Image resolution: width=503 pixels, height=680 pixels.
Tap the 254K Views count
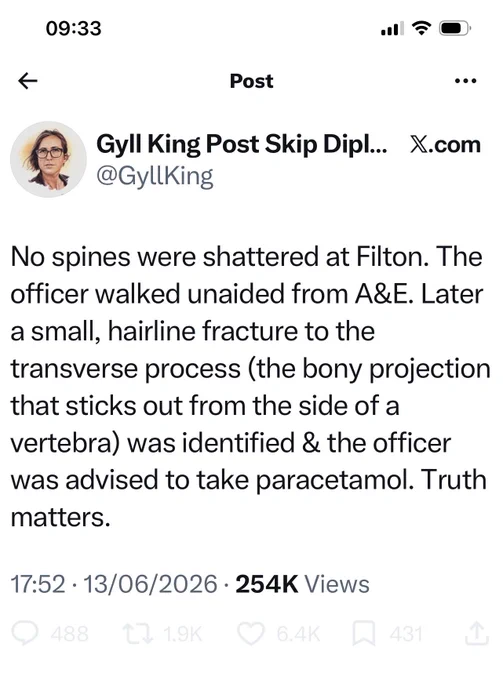[302, 584]
